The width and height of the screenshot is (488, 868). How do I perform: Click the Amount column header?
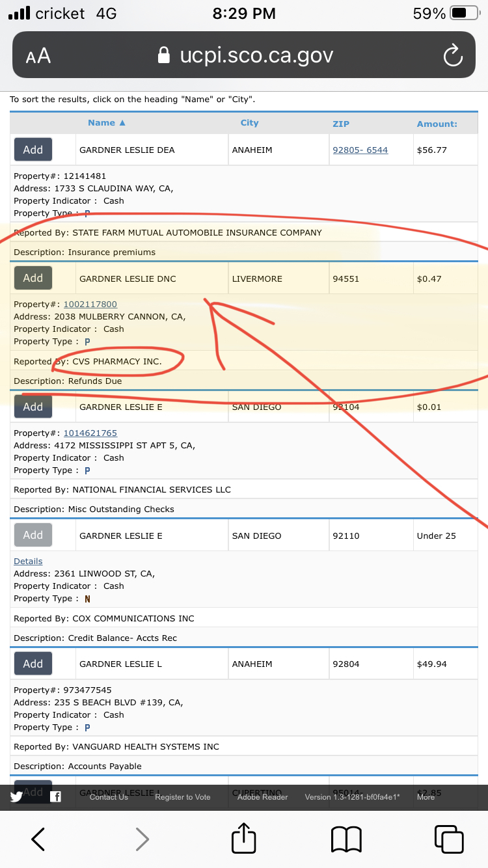coord(437,124)
